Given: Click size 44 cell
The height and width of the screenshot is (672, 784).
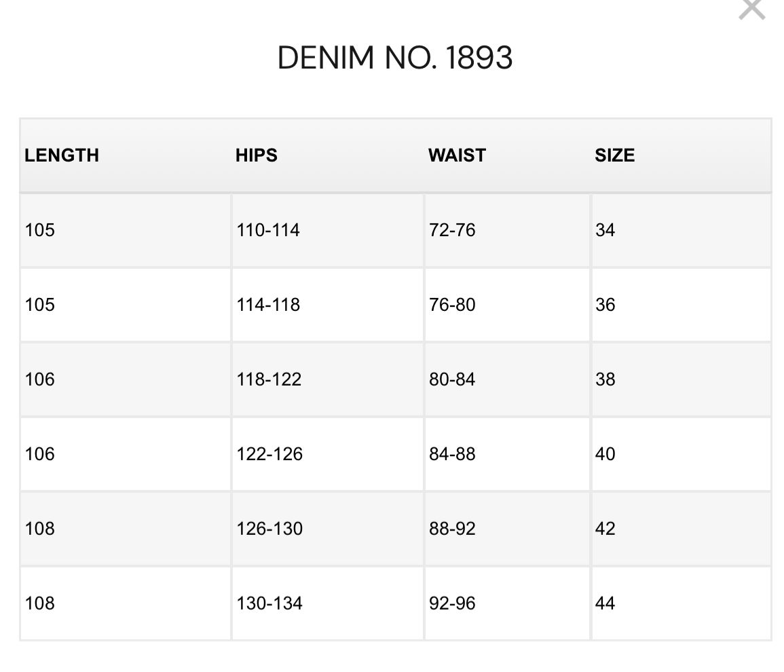Looking at the screenshot, I should coord(605,603).
